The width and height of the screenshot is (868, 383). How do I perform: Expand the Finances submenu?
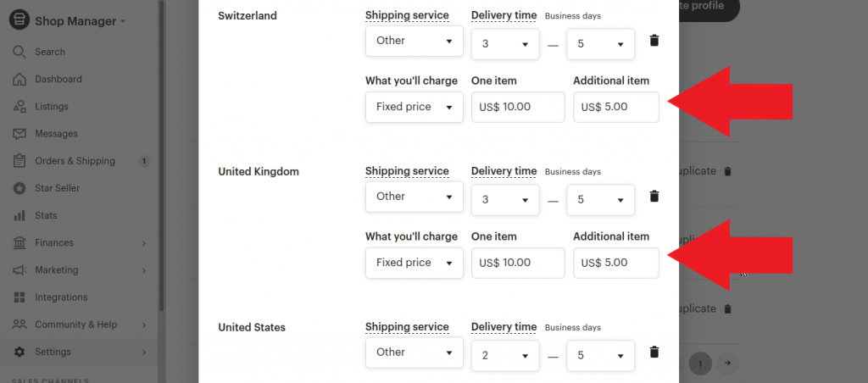[x=80, y=243]
